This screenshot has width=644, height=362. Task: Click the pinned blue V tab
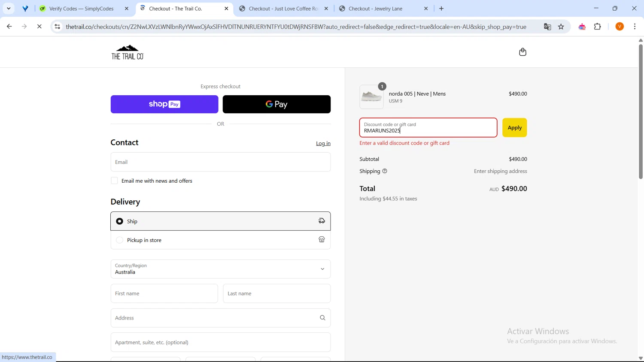point(25,9)
